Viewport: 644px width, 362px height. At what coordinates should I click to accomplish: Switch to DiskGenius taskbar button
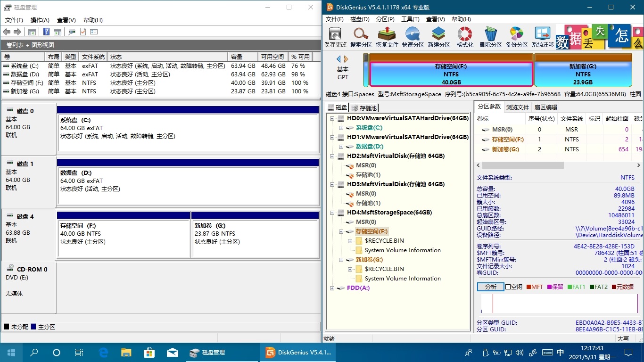(298, 352)
